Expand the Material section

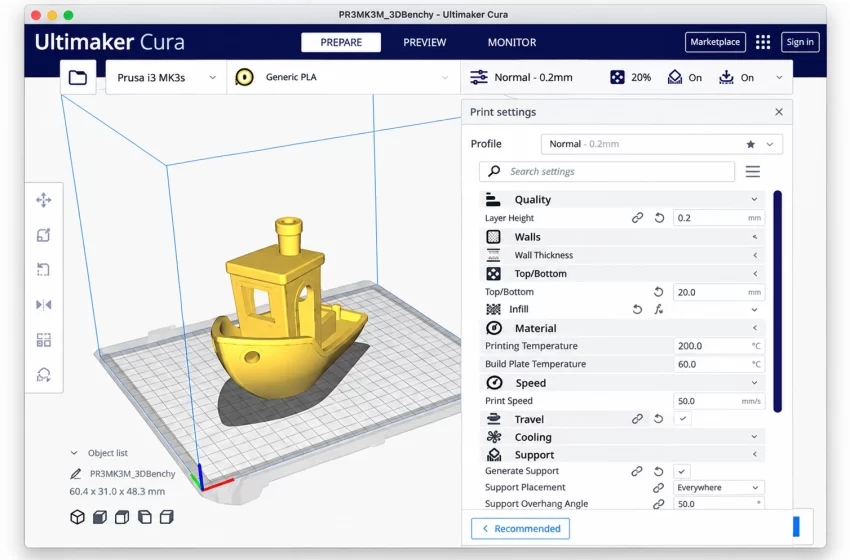pyautogui.click(x=622, y=328)
